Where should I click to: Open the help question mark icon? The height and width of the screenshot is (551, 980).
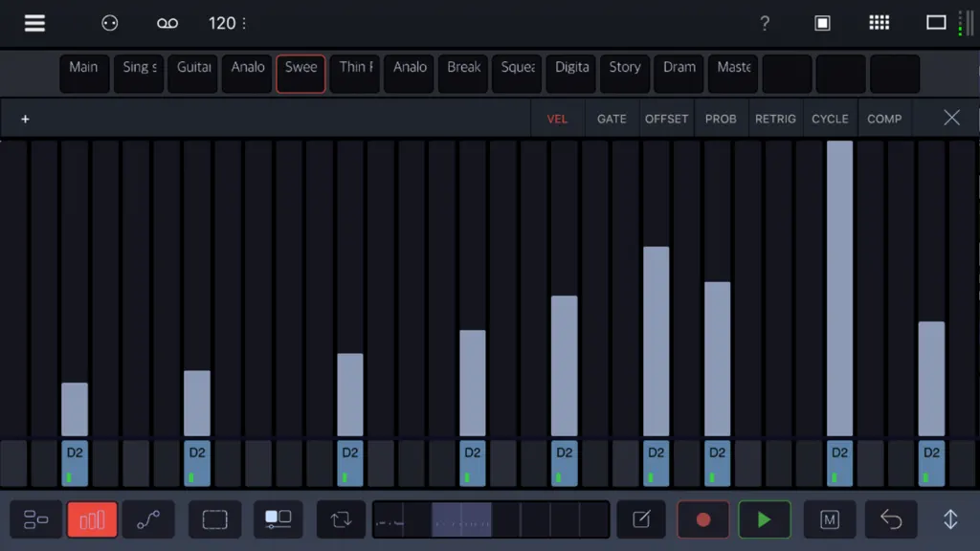pyautogui.click(x=765, y=24)
